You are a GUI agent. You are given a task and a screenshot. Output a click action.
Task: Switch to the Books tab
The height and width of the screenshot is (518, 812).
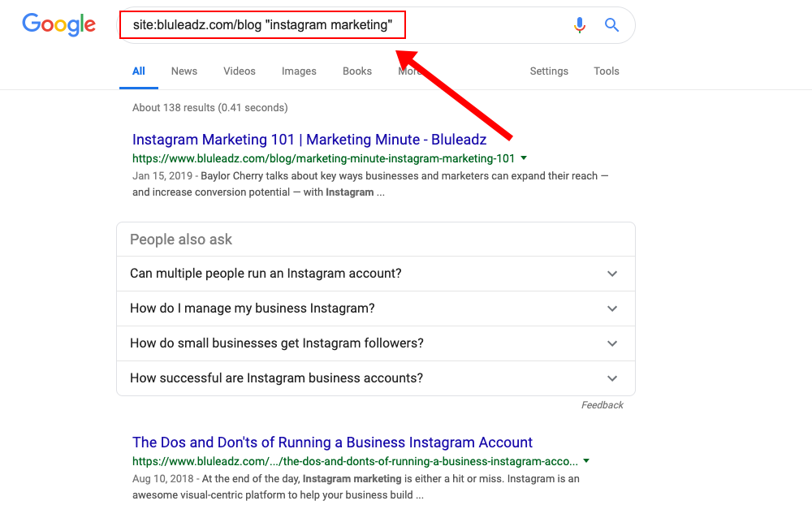[x=356, y=71]
